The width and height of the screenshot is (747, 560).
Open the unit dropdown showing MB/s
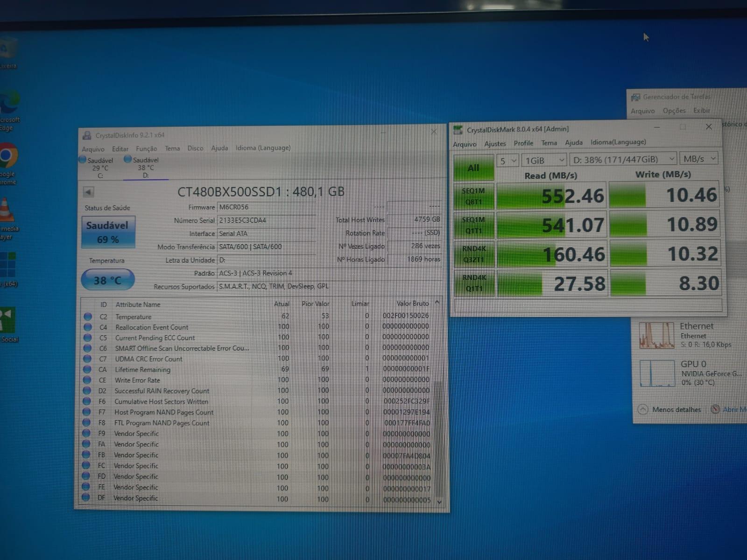[699, 159]
